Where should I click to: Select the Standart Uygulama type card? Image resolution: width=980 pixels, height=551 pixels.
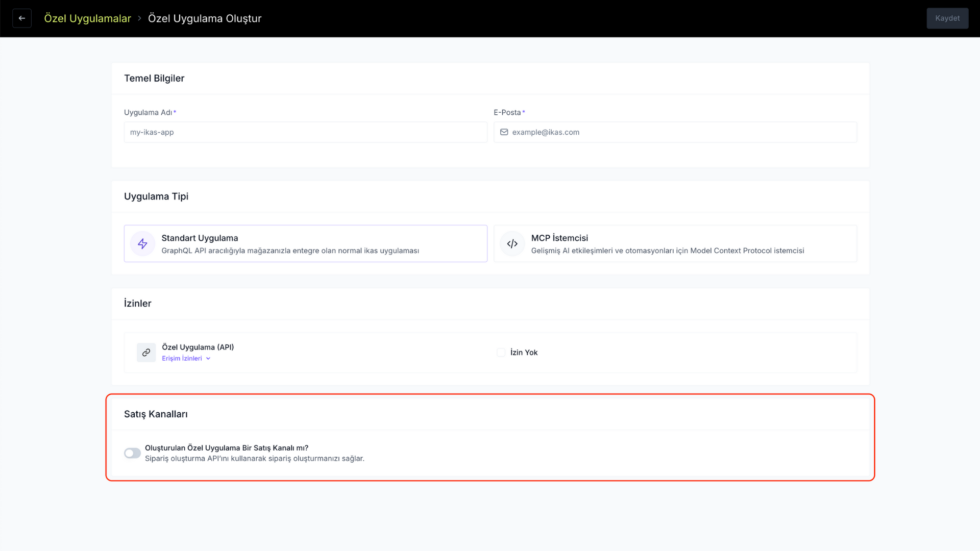pos(305,244)
